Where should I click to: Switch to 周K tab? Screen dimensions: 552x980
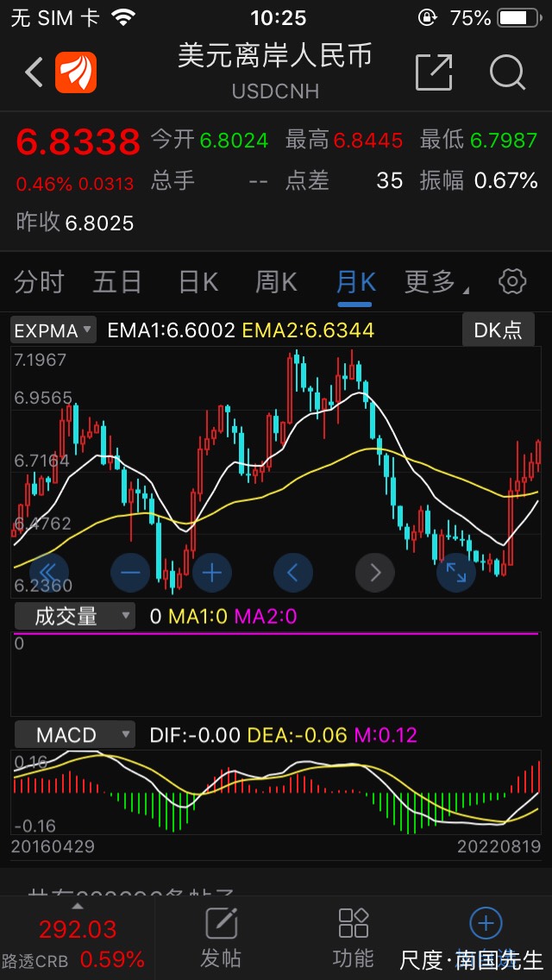(276, 282)
